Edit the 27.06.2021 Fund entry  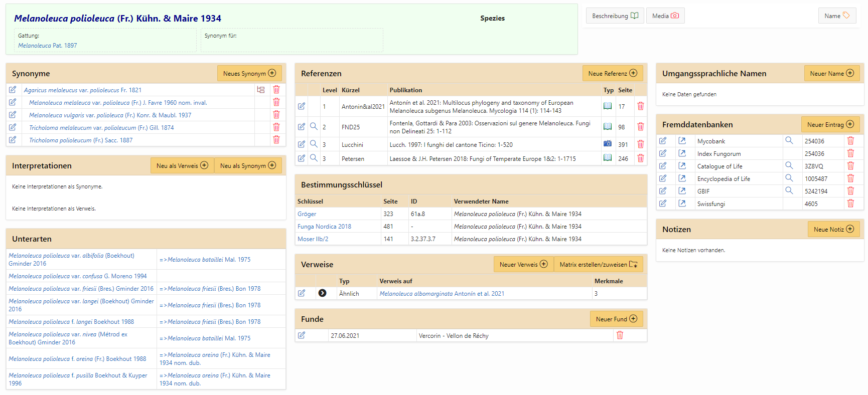click(x=302, y=335)
